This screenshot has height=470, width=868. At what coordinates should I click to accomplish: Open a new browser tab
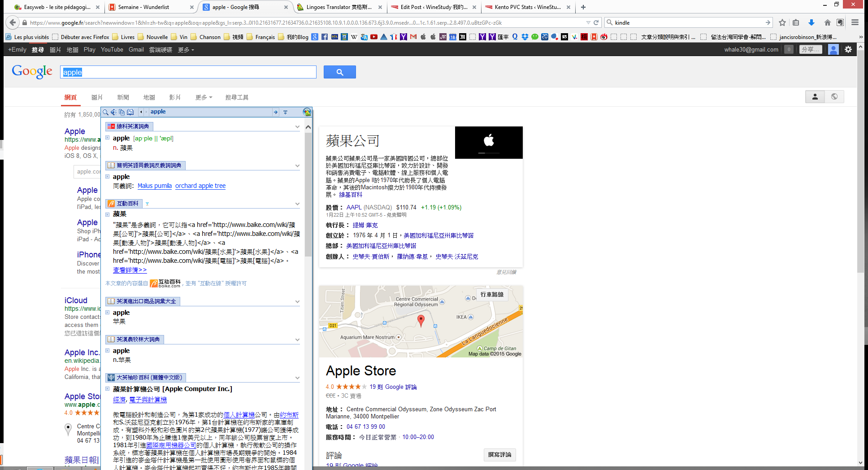[x=583, y=7]
